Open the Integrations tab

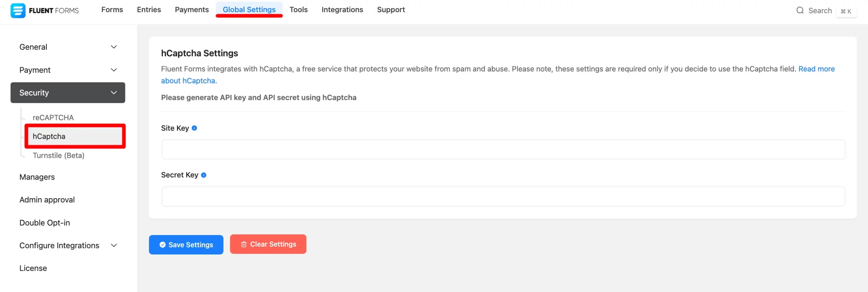342,10
